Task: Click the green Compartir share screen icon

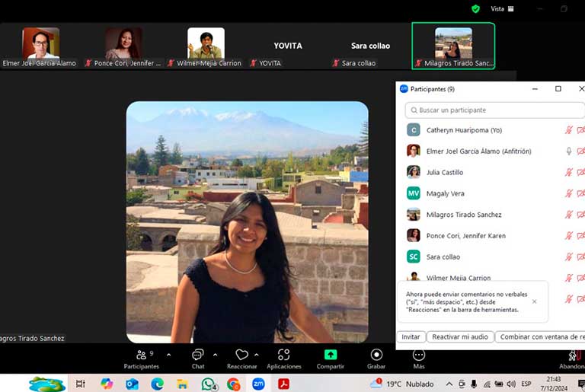Action: [330, 355]
